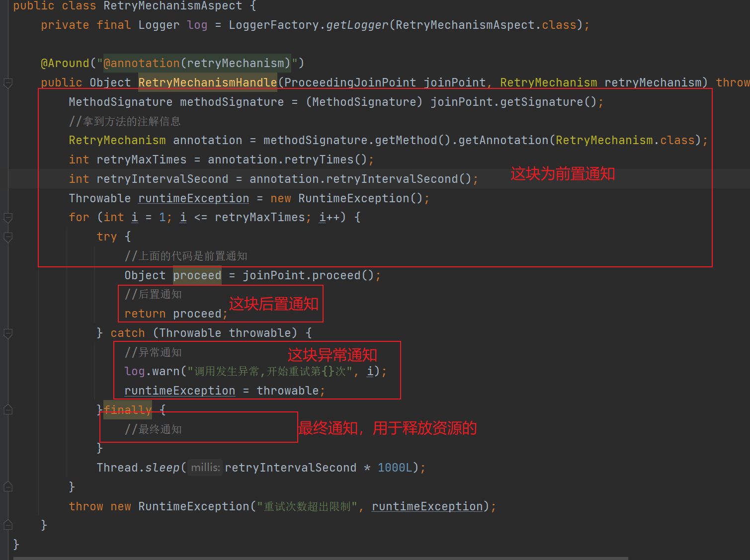Screen dimensions: 750x560
Task: Click the 'finally' keyword
Action: (128, 410)
